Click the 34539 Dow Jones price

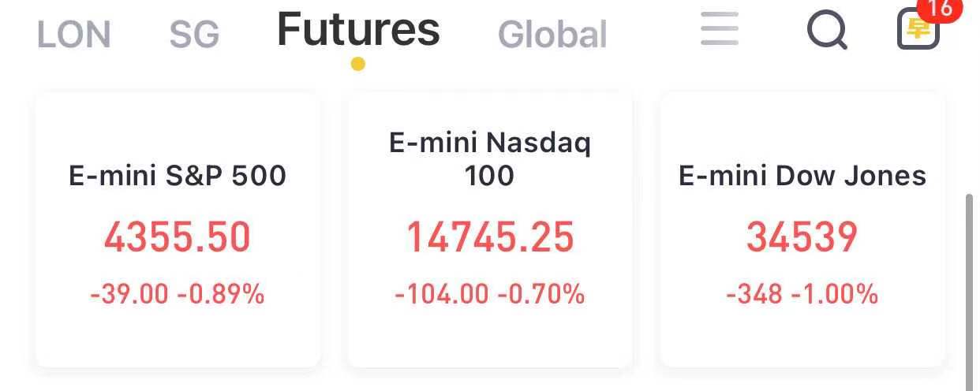coord(802,237)
